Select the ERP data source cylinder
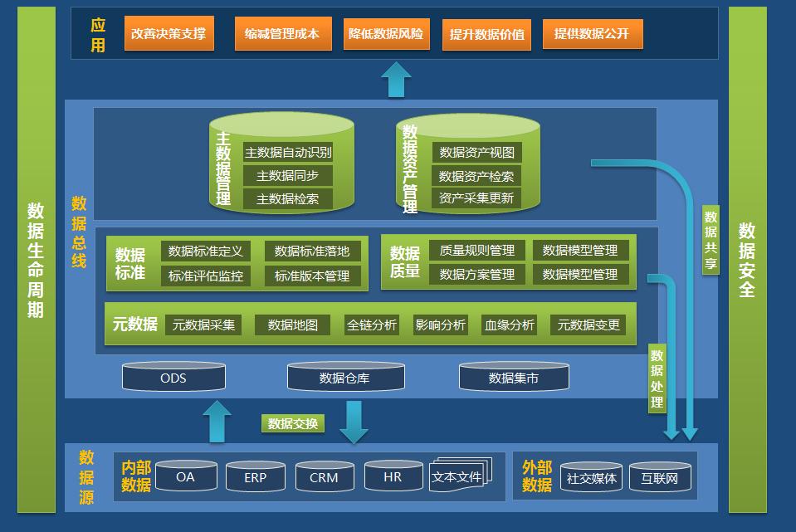The height and width of the screenshot is (532, 796). click(x=256, y=476)
